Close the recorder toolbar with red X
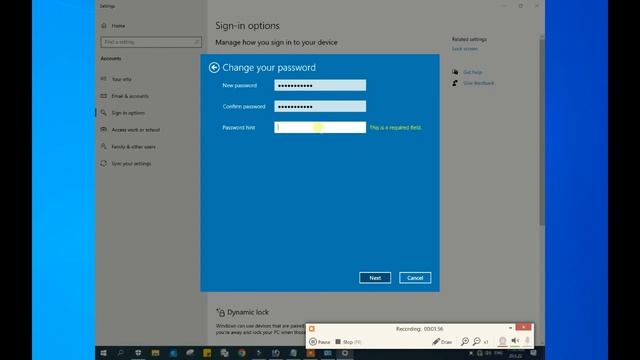 pyautogui.click(x=523, y=327)
